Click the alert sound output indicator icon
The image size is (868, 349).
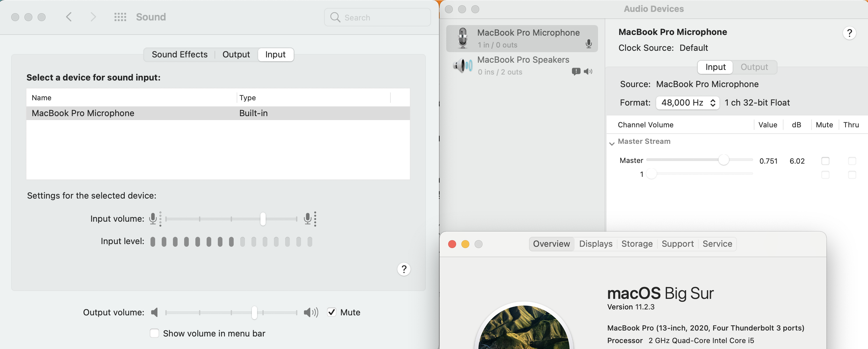576,72
